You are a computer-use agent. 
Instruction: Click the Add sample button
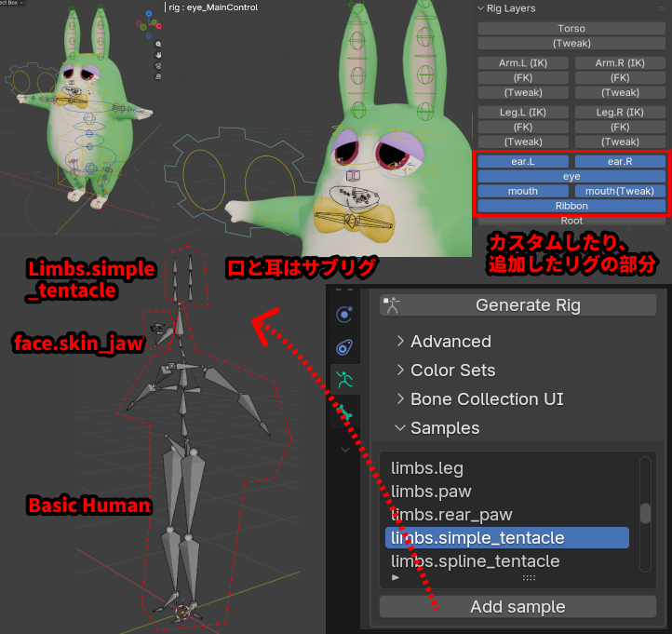517,607
